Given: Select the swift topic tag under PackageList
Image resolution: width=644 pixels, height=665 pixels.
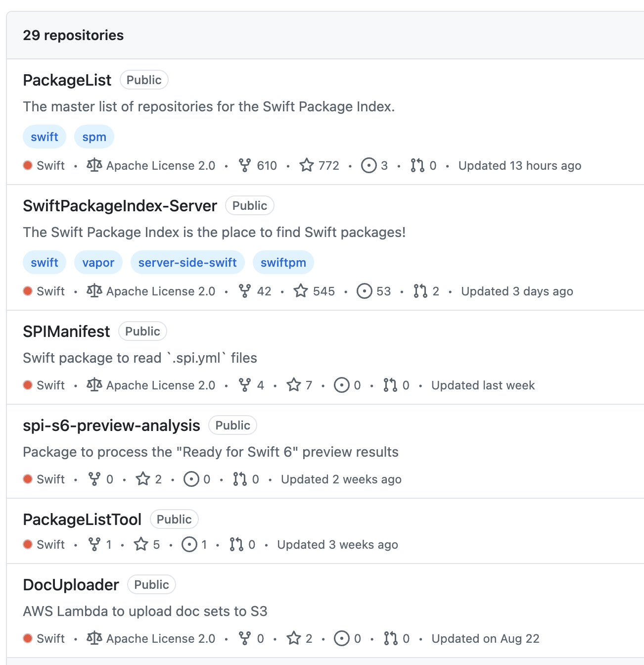Looking at the screenshot, I should click(44, 137).
